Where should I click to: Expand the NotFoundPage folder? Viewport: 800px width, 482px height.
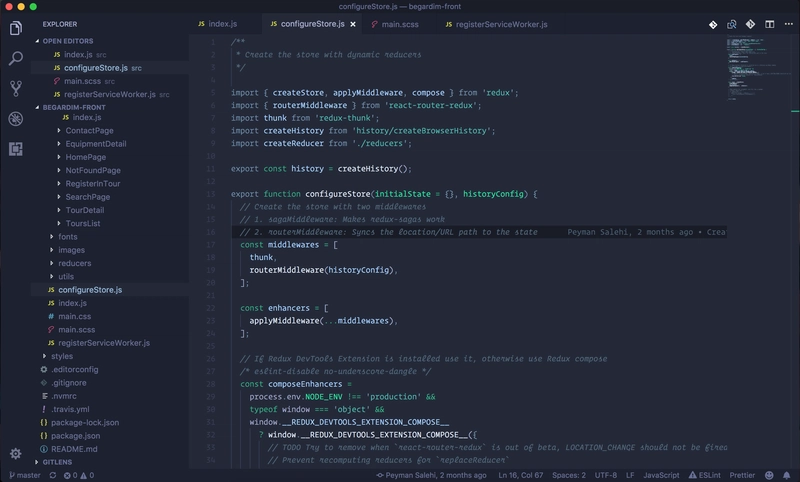[93, 170]
